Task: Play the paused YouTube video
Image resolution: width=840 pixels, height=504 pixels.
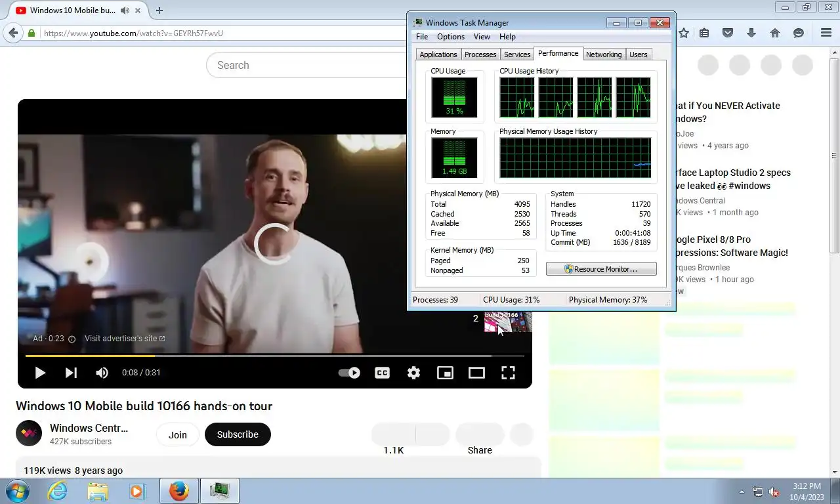Action: (39, 373)
